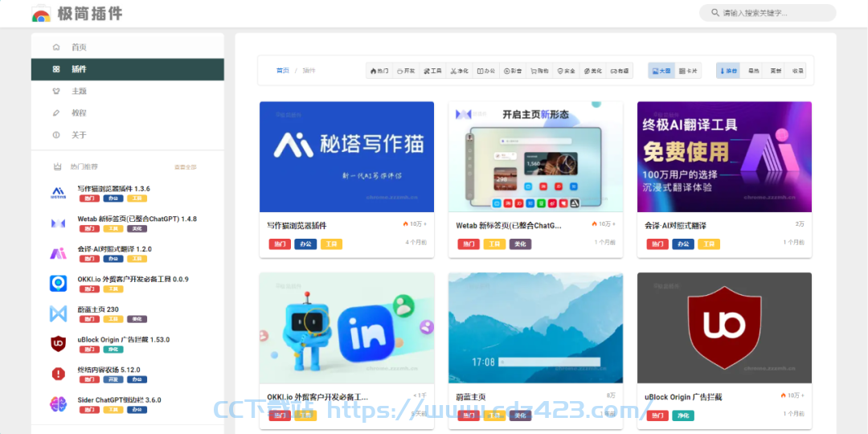Open Wetab 新标签页(已整合ChatG... card title
The image size is (868, 434).
509,226
